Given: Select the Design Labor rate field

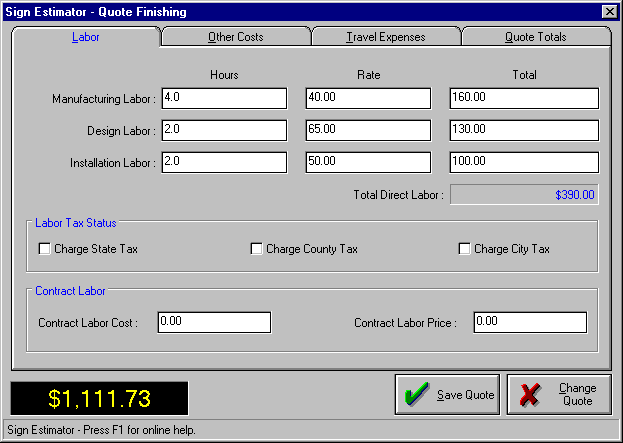Looking at the screenshot, I should pos(368,130).
